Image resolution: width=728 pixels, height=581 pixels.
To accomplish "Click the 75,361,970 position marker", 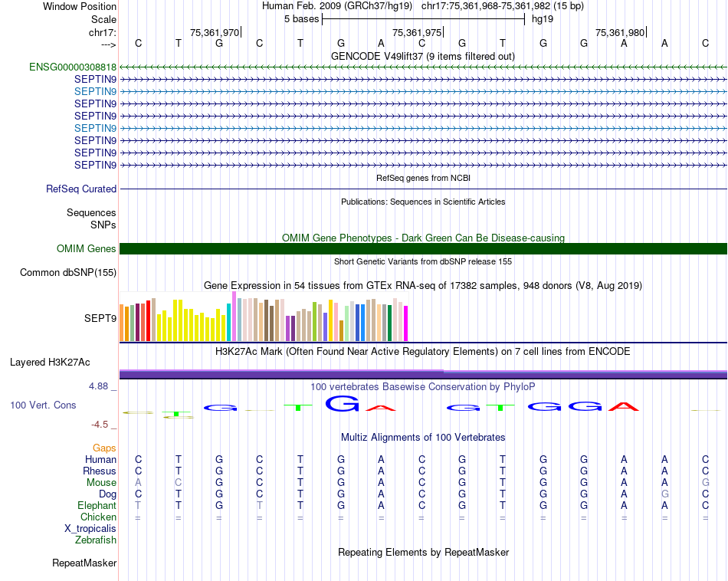I will pyautogui.click(x=215, y=32).
